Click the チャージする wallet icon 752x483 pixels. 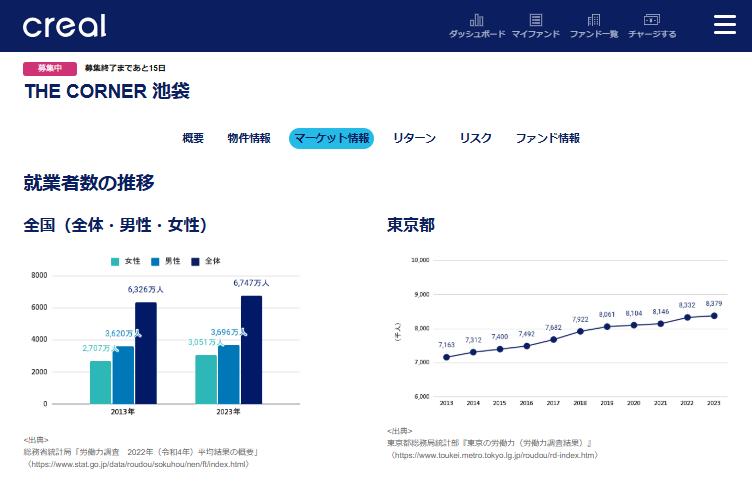pyautogui.click(x=652, y=25)
